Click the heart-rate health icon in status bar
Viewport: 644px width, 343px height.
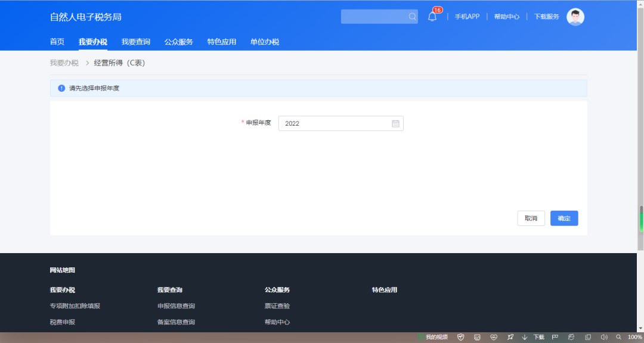pos(494,337)
